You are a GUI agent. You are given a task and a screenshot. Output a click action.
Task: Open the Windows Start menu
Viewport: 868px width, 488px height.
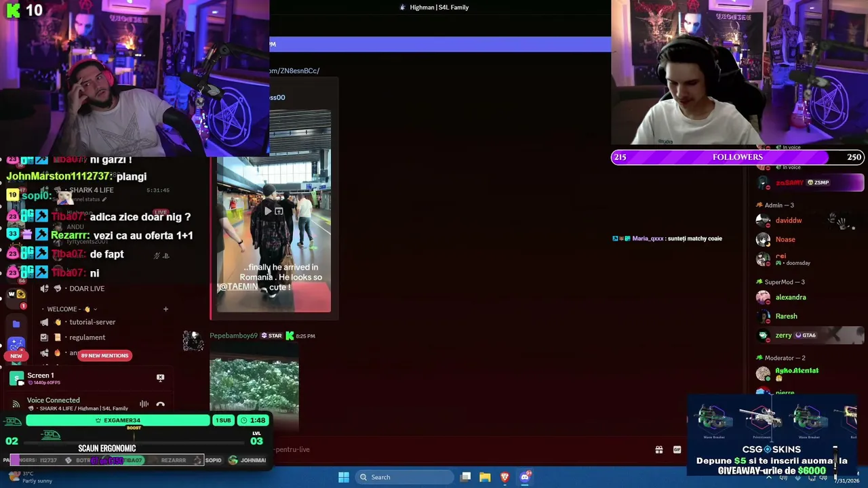click(344, 477)
